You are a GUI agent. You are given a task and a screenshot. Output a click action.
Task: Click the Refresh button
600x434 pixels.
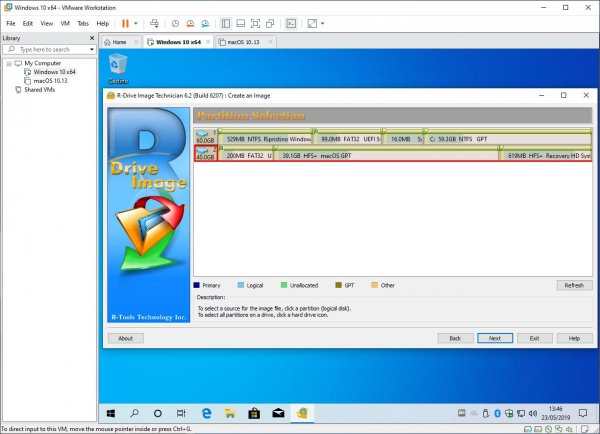pyautogui.click(x=574, y=285)
